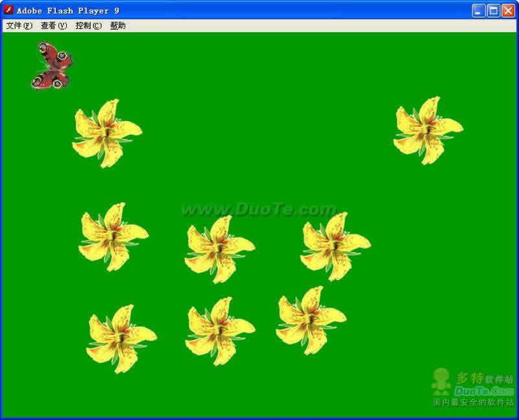
Task: Open the 控制(C) menu
Action: point(88,25)
